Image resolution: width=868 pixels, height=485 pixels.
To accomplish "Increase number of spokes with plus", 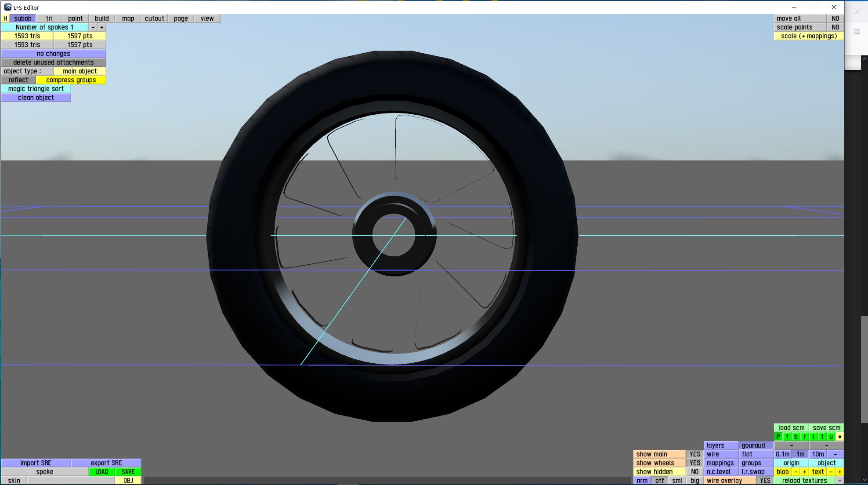I will pos(101,27).
